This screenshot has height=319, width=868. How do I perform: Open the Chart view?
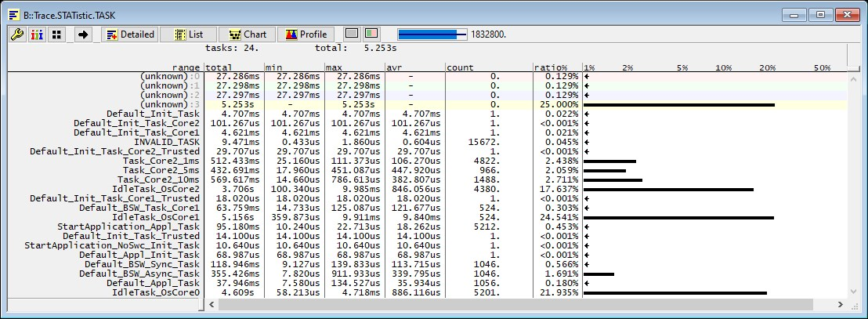[x=247, y=34]
